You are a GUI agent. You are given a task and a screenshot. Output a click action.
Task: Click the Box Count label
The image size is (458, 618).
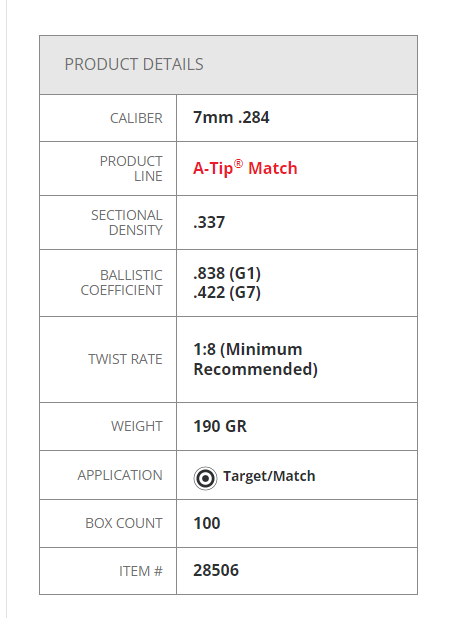point(124,523)
